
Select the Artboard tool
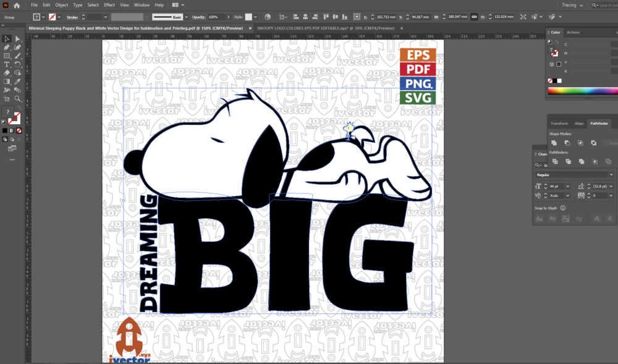click(x=7, y=99)
